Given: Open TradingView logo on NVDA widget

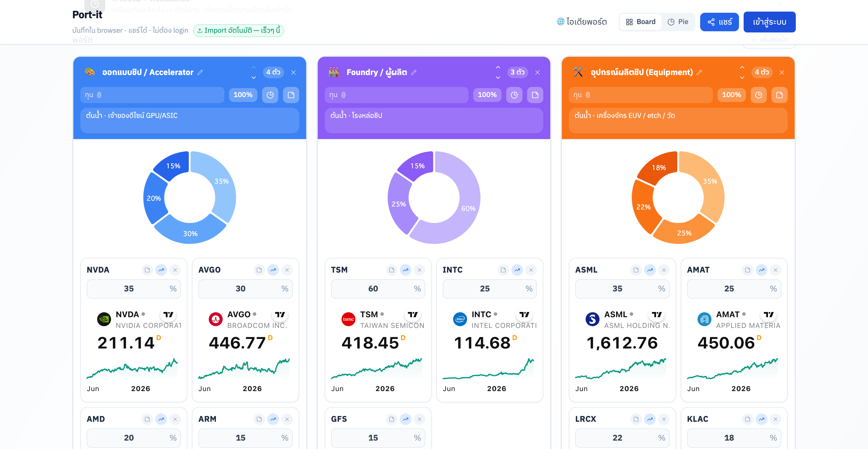Looking at the screenshot, I should click(168, 315).
